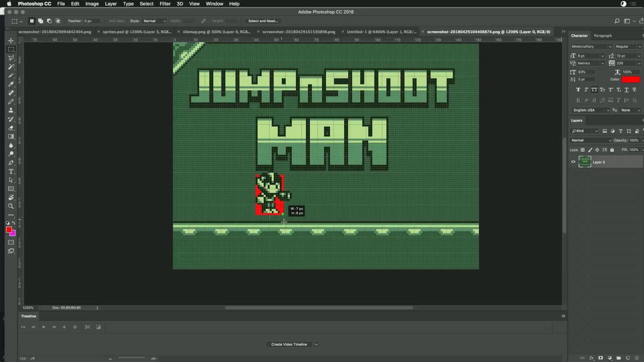Screen dimensions: 644x362
Task: Switch to the Paragraph panel tab
Action: pyautogui.click(x=602, y=36)
